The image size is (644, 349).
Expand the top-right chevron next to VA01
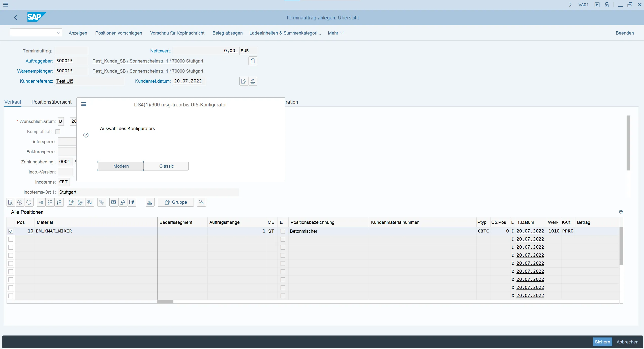[570, 5]
